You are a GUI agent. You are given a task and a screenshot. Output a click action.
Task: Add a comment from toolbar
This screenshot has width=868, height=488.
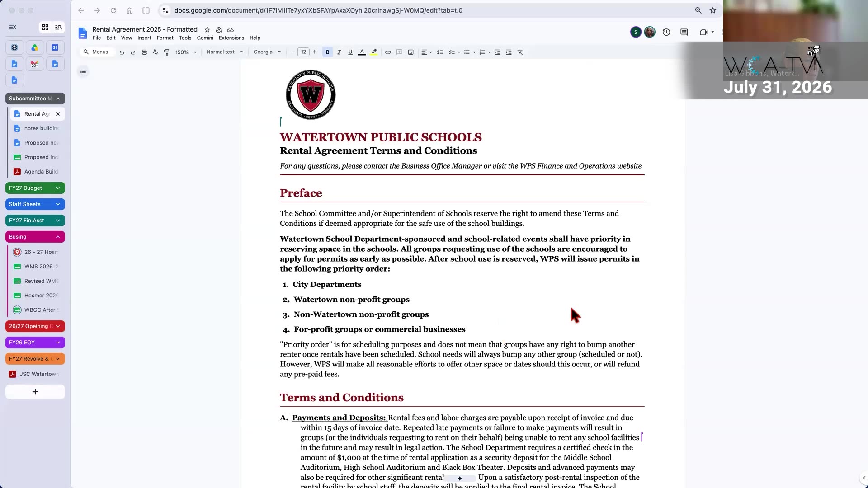click(399, 52)
